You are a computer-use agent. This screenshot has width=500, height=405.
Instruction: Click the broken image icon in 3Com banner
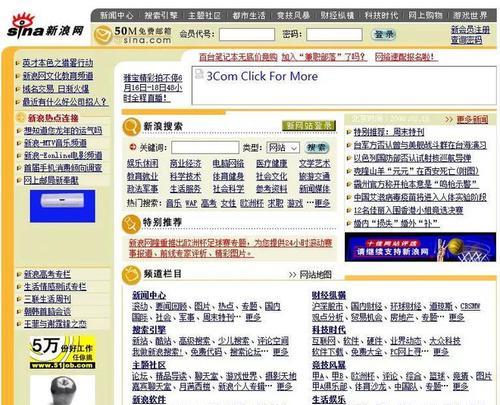click(x=199, y=74)
